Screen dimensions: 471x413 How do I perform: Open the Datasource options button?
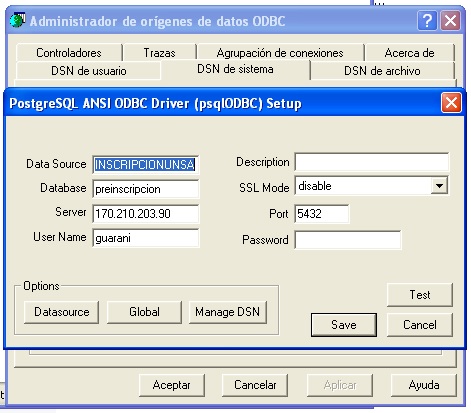pos(62,312)
